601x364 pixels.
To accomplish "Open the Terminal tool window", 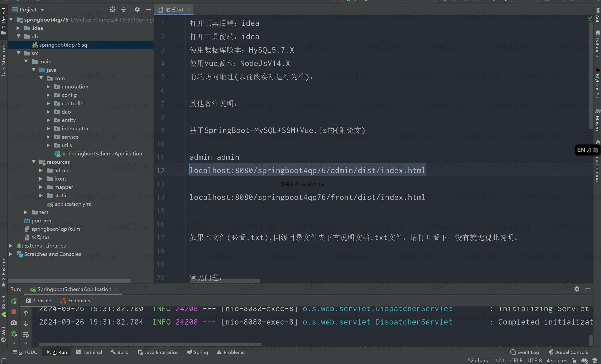I will 89,352.
